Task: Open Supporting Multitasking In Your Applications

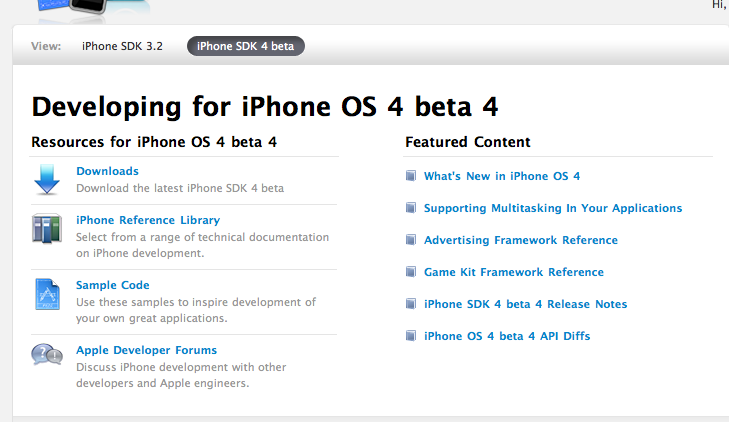Action: click(553, 208)
